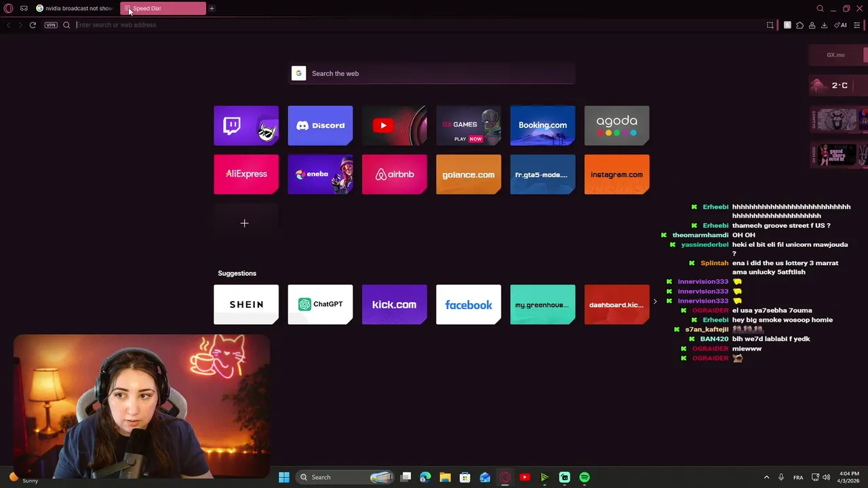Screen dimensions: 868x488
Task: Open the snapshot capture tool
Action: coord(770,25)
